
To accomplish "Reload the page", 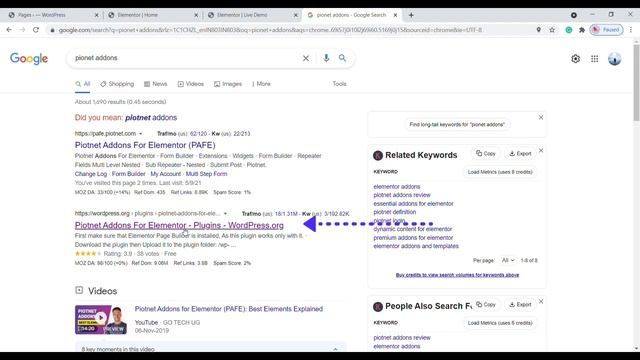I will (x=36, y=30).
